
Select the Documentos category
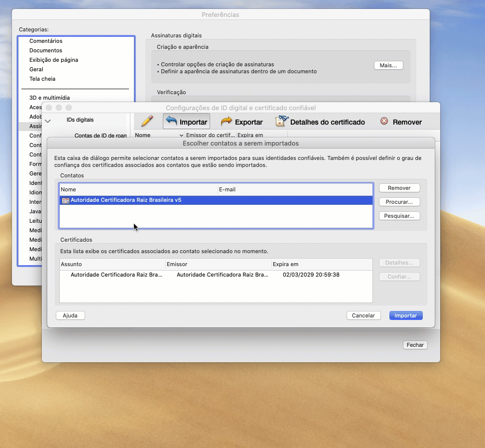click(46, 50)
